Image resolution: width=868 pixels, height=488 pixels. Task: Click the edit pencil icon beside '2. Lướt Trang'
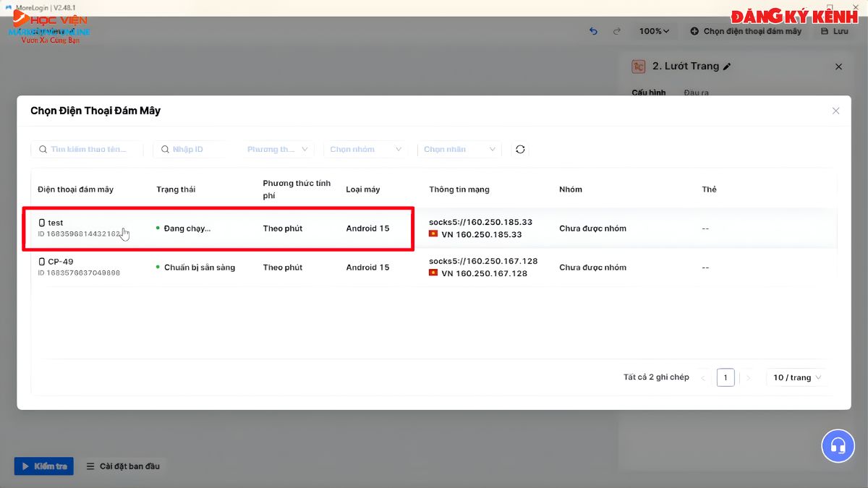tap(729, 66)
